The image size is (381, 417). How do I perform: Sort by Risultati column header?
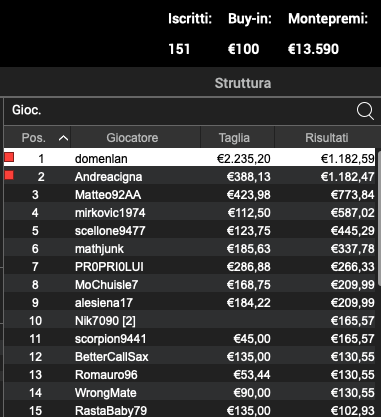point(327,138)
